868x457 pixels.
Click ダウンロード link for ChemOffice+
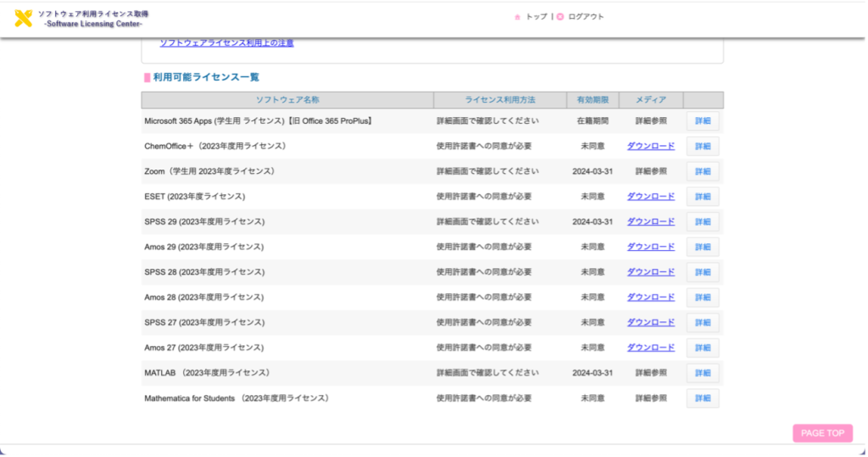[x=650, y=146]
